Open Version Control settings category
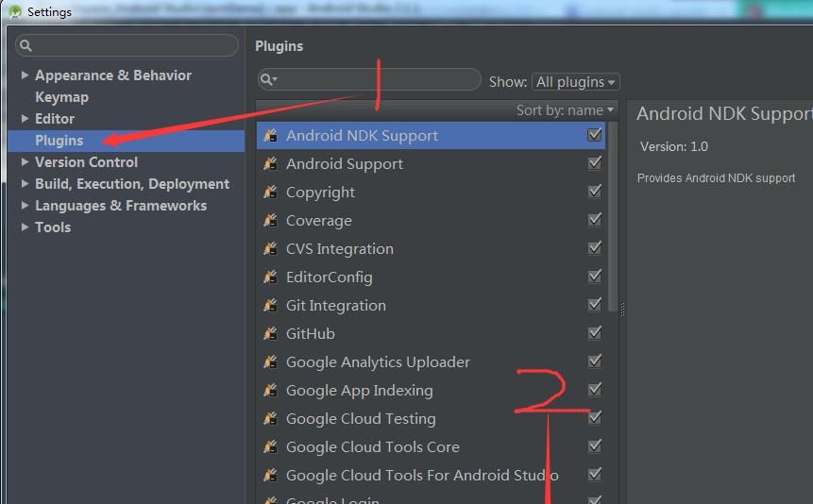813x504 pixels. pyautogui.click(x=86, y=161)
